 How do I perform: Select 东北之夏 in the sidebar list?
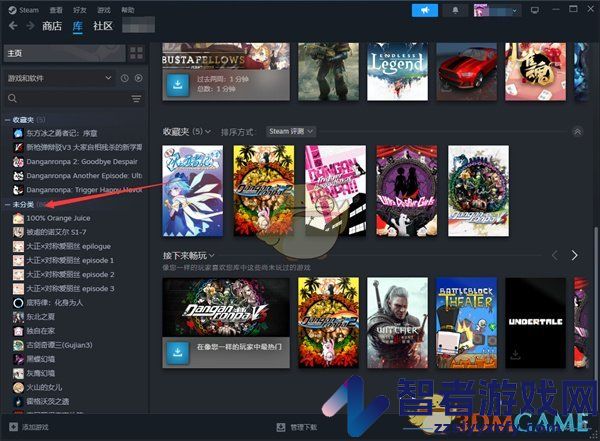[41, 317]
